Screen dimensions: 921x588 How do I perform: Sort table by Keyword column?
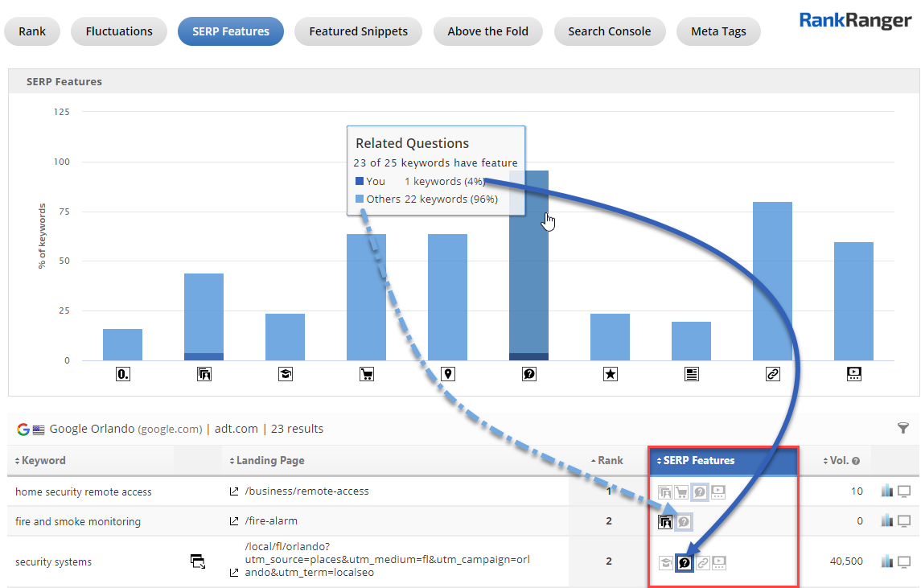(40, 461)
